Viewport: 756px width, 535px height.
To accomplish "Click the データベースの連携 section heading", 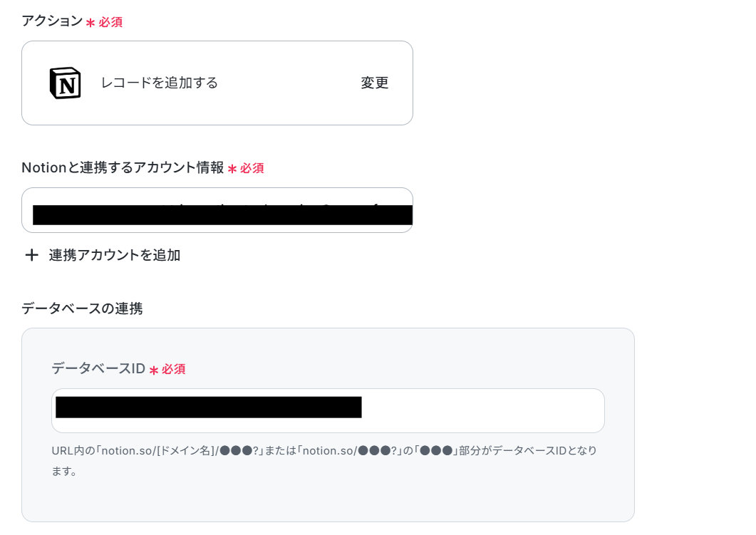I will pyautogui.click(x=82, y=308).
